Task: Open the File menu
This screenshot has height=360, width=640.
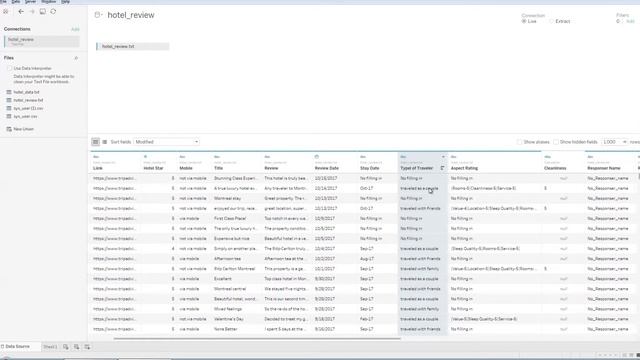Action: (3, 2)
